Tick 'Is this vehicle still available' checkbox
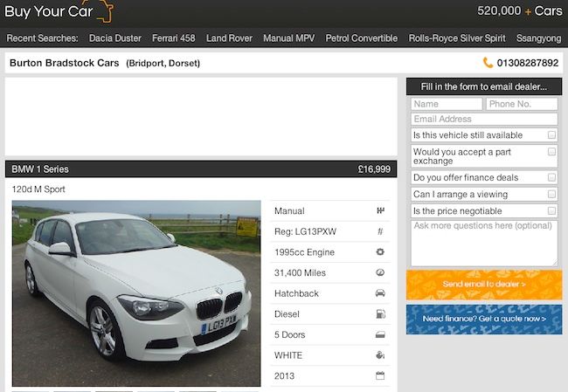Screen dimensions: 568x392 pos(551,135)
